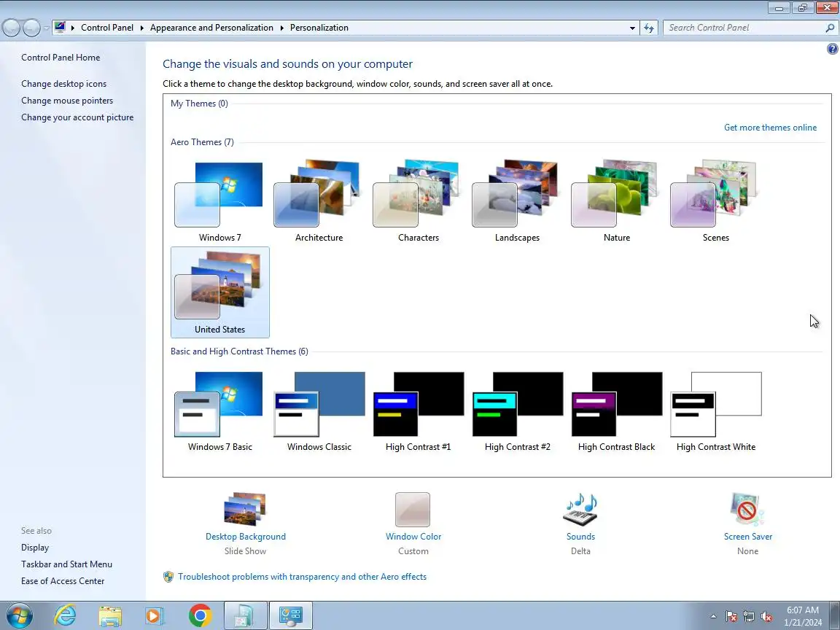
Task: Open Troubleshoot problems with transparency link
Action: 302,577
